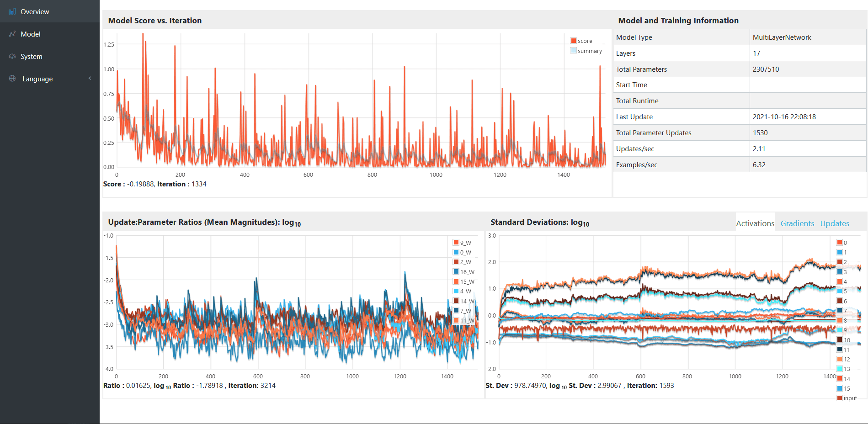The image size is (868, 424).
Task: Click layer 6 swatch in Standard Deviations legend
Action: coord(839,301)
